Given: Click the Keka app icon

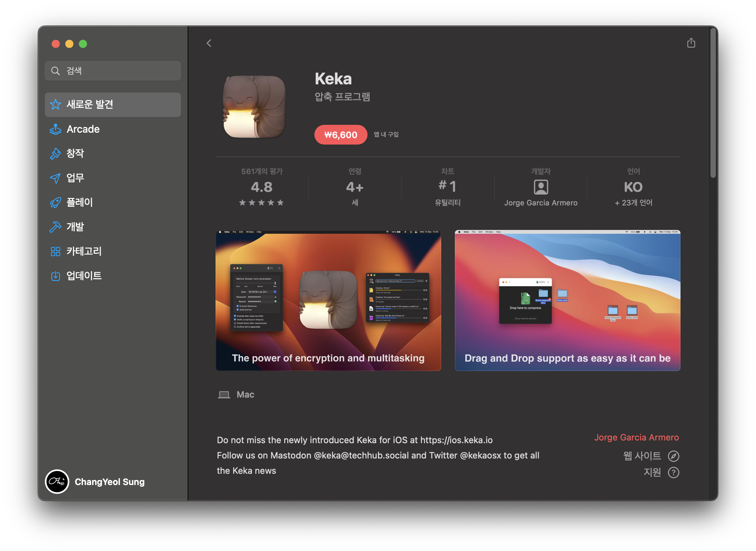Looking at the screenshot, I should (254, 107).
